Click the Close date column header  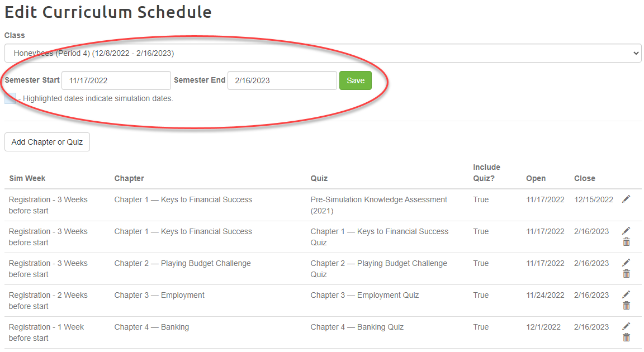(x=584, y=178)
